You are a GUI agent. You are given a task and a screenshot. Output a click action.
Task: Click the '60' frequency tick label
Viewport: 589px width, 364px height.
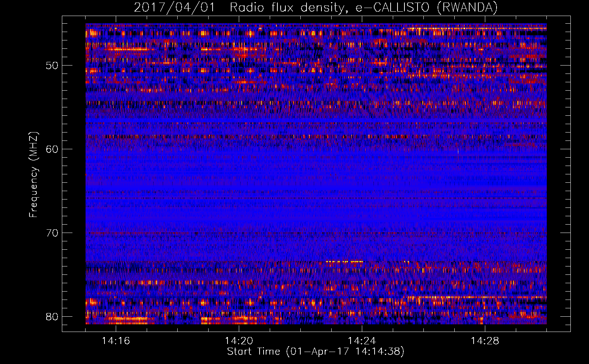click(52, 149)
